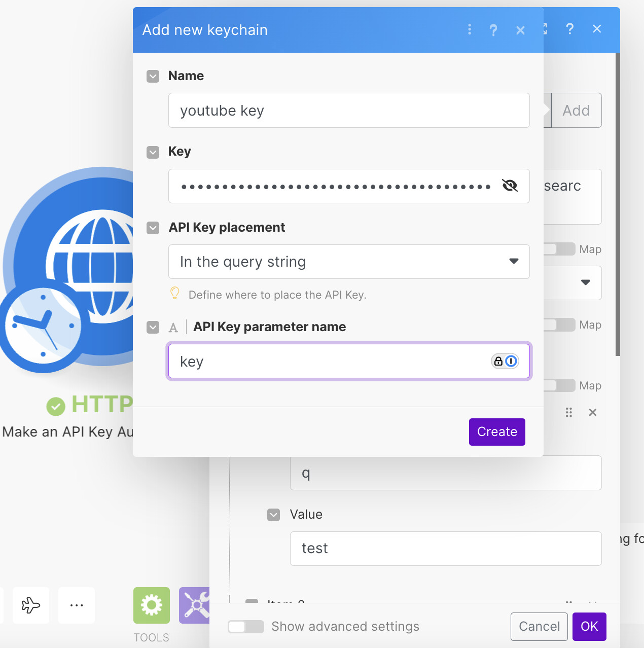The image size is (644, 648).
Task: Click the help icon in the Add new keychain header
Action: click(493, 30)
